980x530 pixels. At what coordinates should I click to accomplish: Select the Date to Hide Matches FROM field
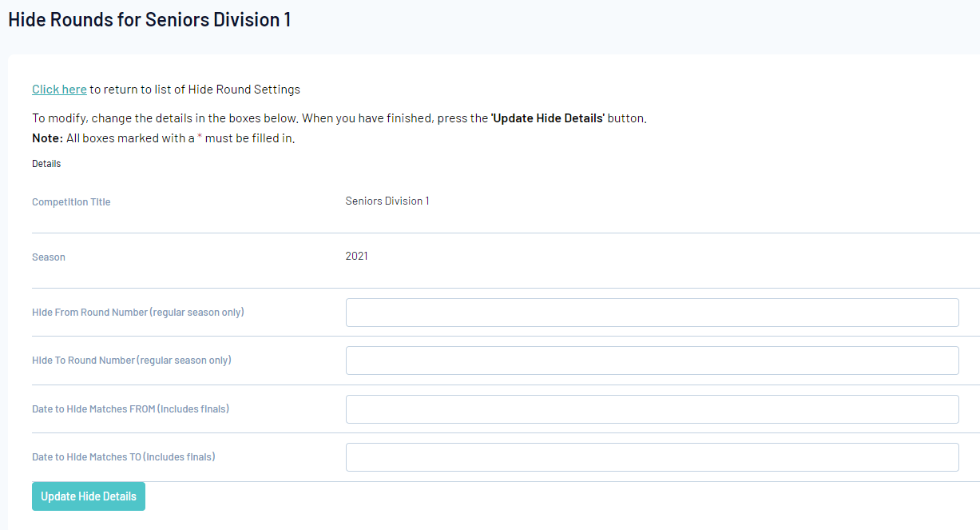(652, 409)
